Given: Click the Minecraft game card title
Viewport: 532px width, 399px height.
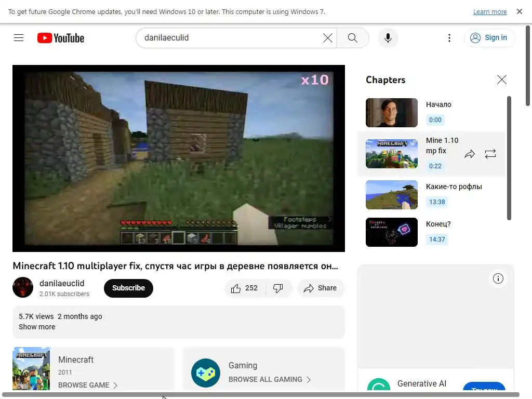Looking at the screenshot, I should click(76, 360).
